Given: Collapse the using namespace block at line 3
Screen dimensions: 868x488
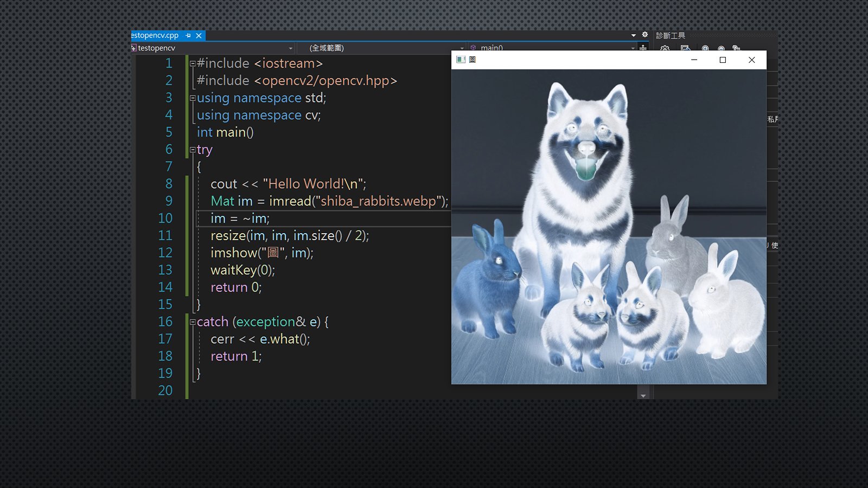Looking at the screenshot, I should click(x=193, y=98).
